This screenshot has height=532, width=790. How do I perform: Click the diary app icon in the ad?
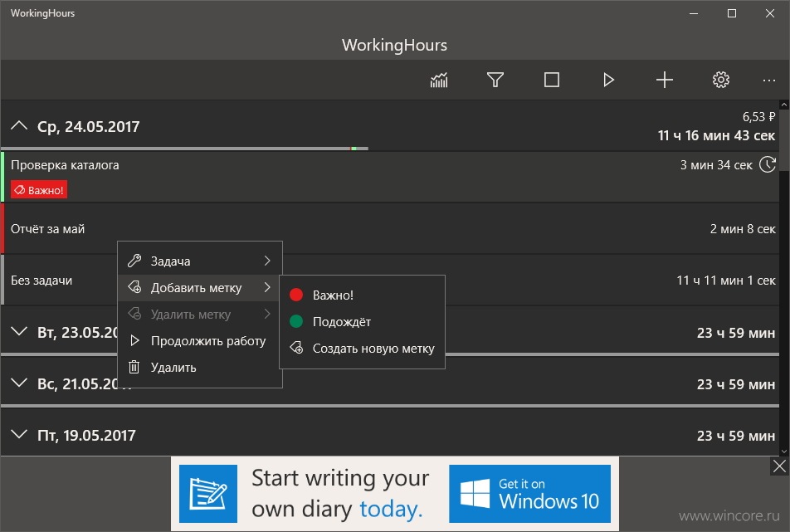coord(208,494)
